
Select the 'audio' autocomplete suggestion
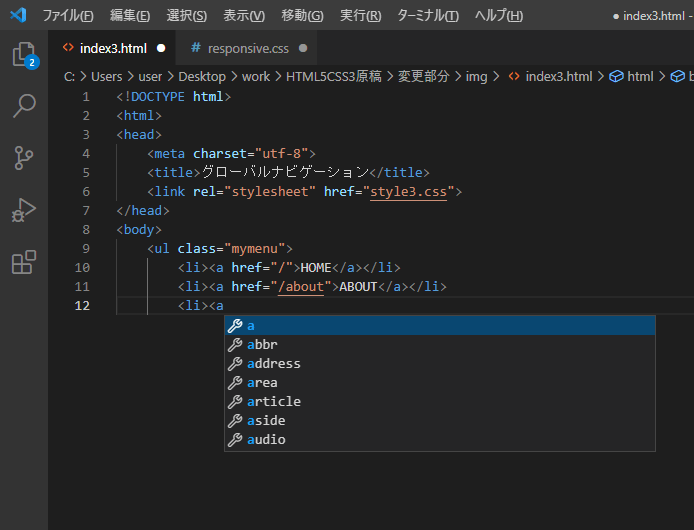[440, 440]
